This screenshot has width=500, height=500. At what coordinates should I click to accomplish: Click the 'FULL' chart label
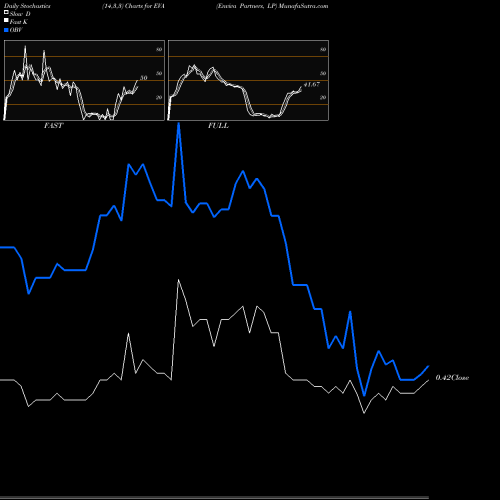218,126
